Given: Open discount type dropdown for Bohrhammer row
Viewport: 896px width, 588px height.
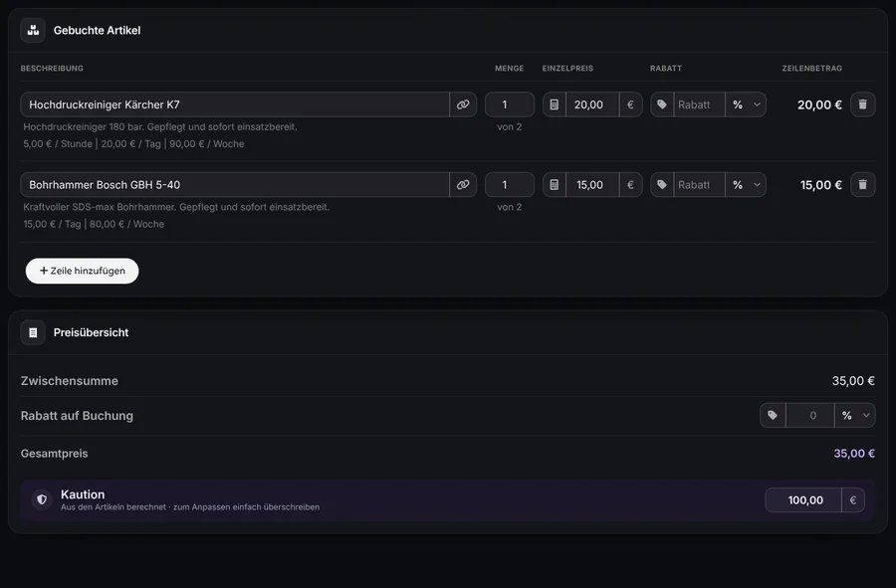Looking at the screenshot, I should pos(746,185).
